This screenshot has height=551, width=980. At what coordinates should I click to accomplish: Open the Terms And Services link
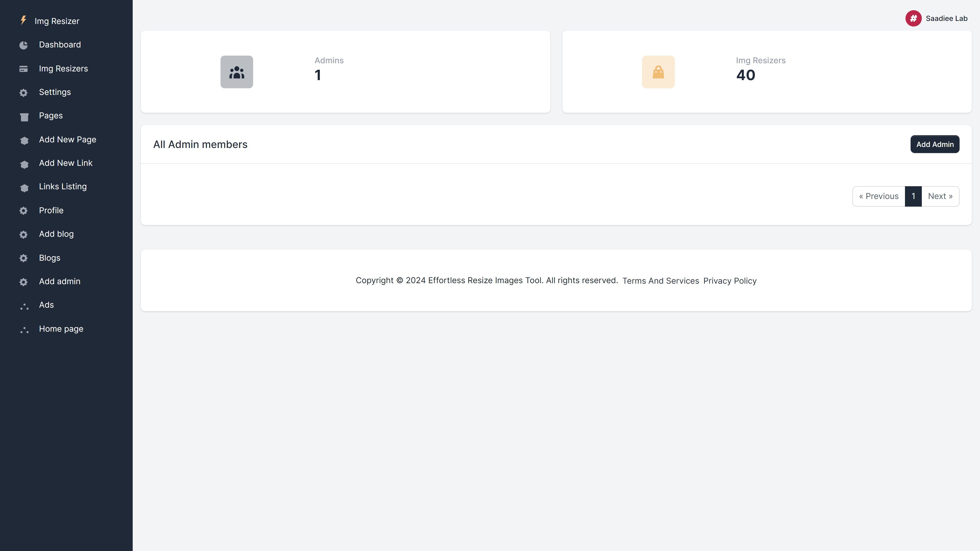[x=660, y=281]
